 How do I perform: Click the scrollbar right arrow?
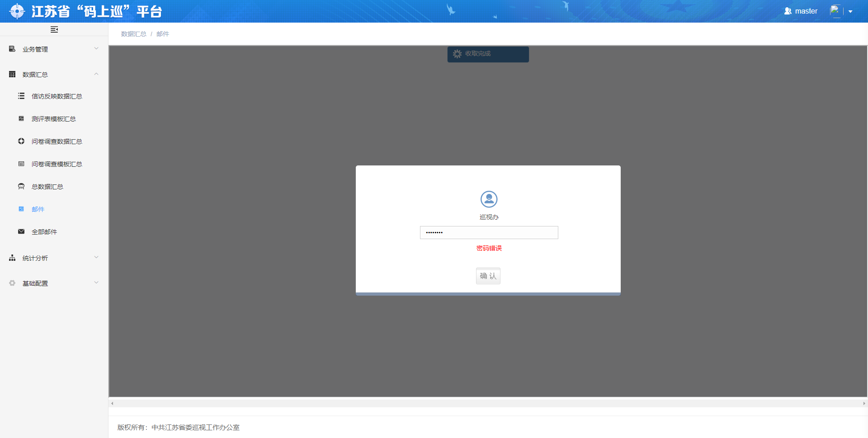coord(864,403)
